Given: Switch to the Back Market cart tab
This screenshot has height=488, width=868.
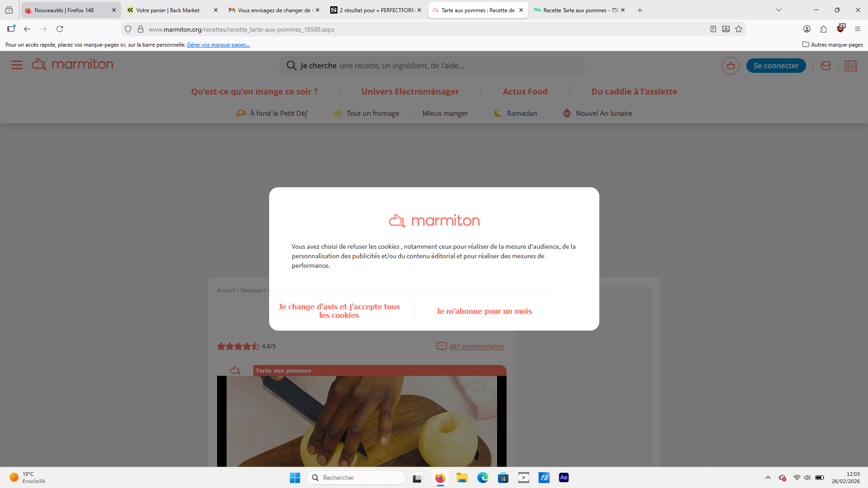Looking at the screenshot, I should click(x=168, y=10).
